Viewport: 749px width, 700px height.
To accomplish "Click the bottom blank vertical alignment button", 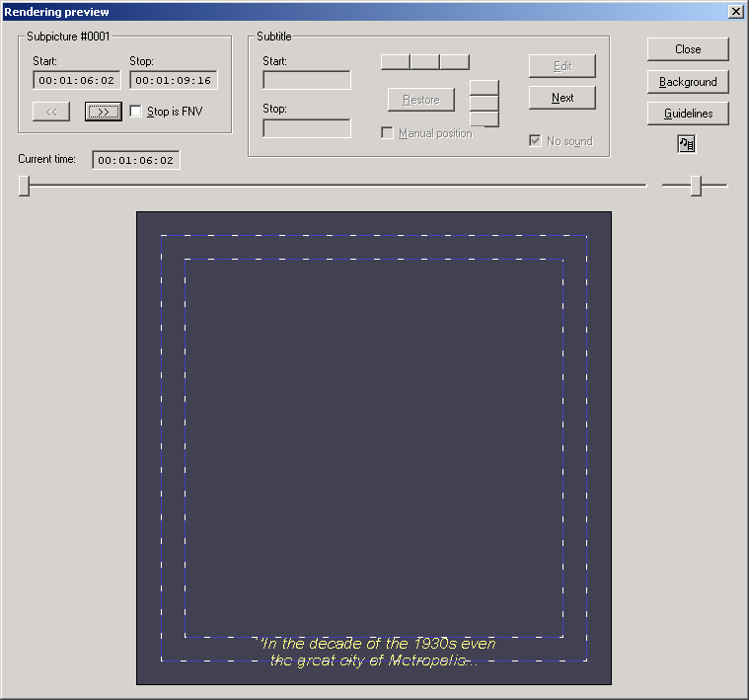I will click(x=485, y=119).
